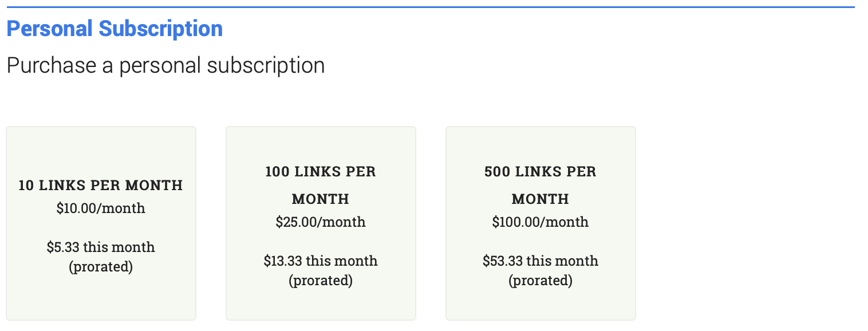Choose the middle-tier subscription card
Viewport: 868px width, 331px height.
click(x=321, y=223)
